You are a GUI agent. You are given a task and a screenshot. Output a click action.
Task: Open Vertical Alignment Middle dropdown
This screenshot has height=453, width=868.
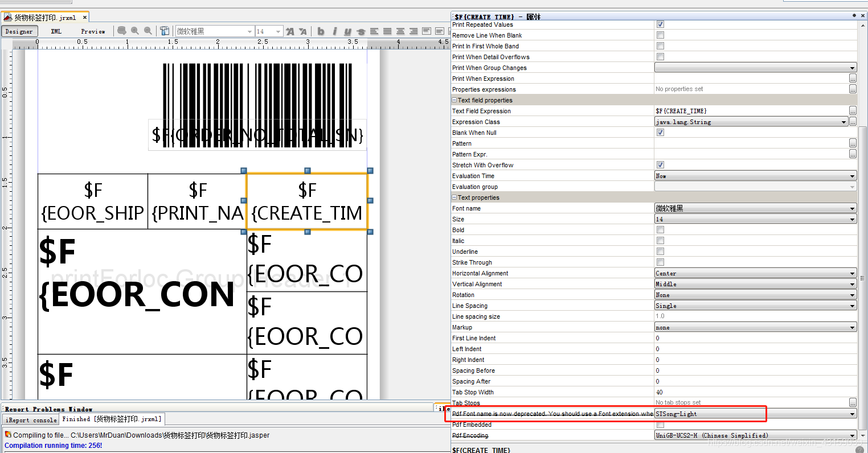click(x=755, y=284)
